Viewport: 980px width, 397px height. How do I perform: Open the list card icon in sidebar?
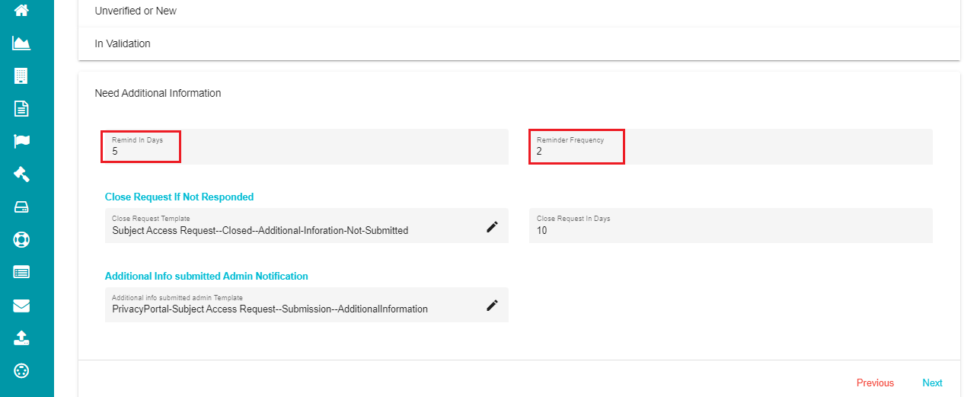tap(21, 272)
